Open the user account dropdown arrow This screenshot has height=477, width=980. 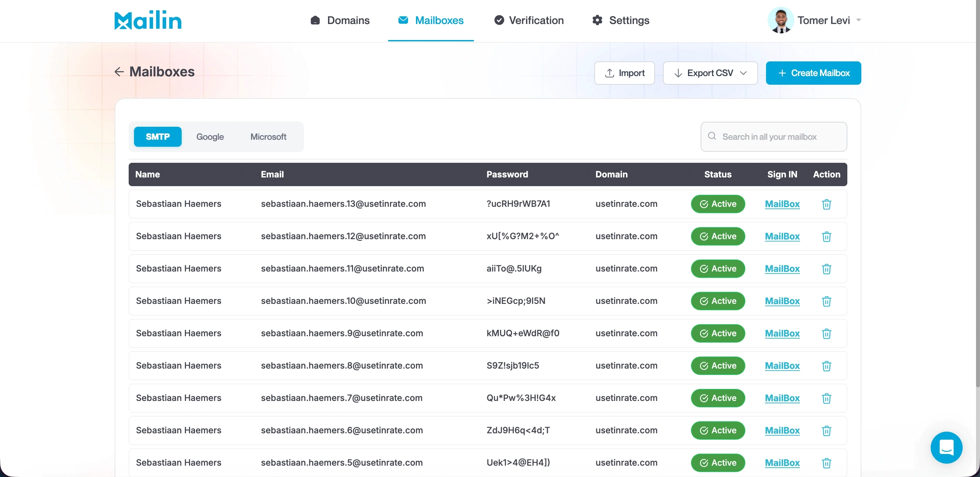[x=858, y=20]
